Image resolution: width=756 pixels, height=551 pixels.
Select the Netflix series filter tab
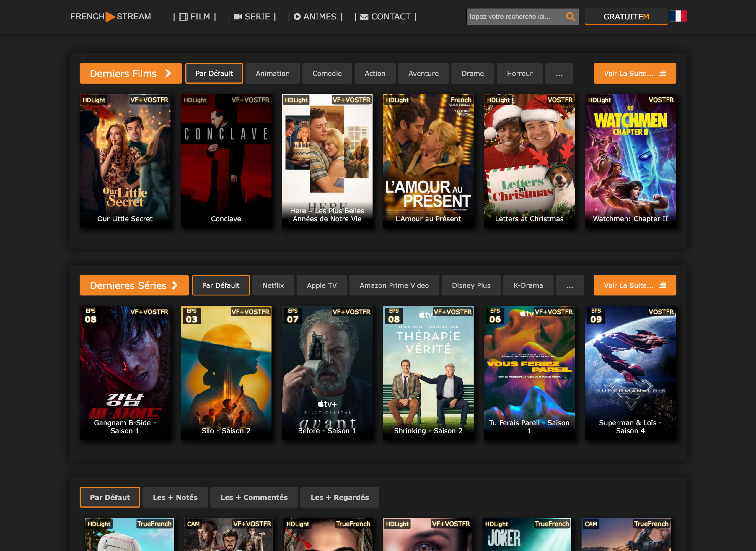[273, 285]
